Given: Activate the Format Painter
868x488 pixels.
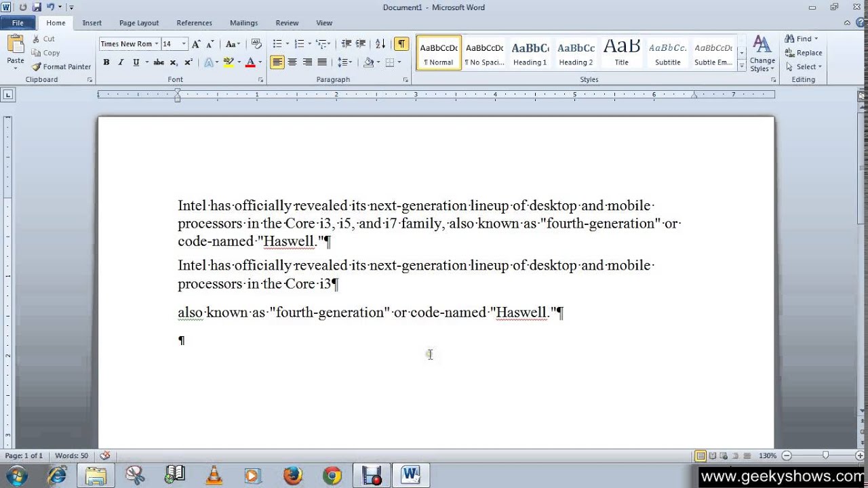Looking at the screenshot, I should pos(61,66).
